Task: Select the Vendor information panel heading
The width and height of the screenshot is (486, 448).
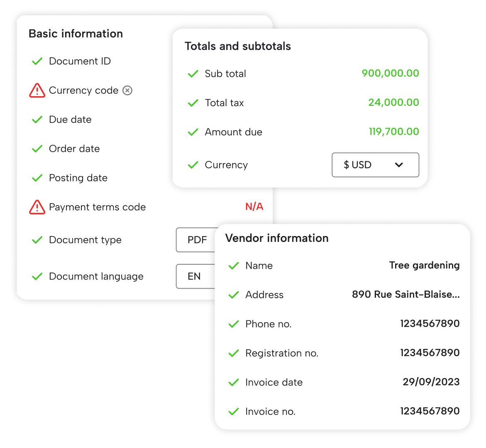Action: pos(277,238)
